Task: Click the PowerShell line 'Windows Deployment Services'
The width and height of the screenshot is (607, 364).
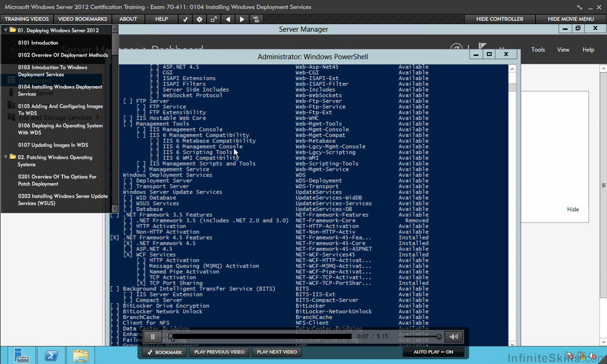Action: 168,175
